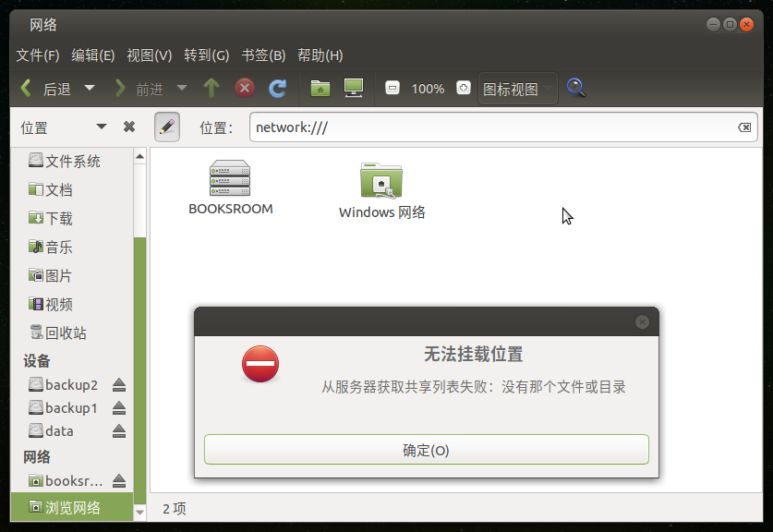Open the 书签(B) menu
773x532 pixels.
(x=263, y=55)
